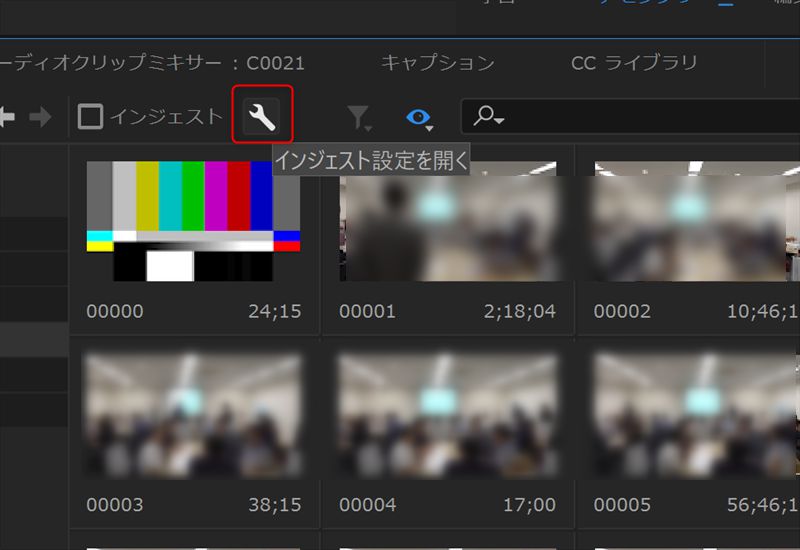Click the clip name label 00000
800x550 pixels.
115,311
